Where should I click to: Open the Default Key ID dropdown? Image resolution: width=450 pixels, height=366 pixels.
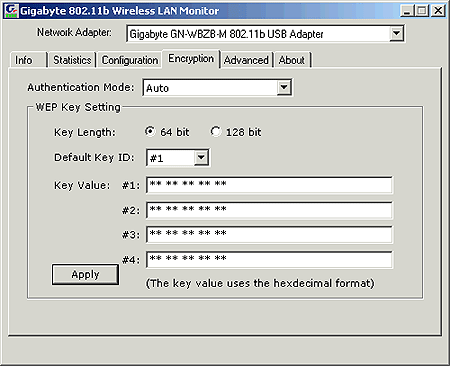click(x=201, y=157)
